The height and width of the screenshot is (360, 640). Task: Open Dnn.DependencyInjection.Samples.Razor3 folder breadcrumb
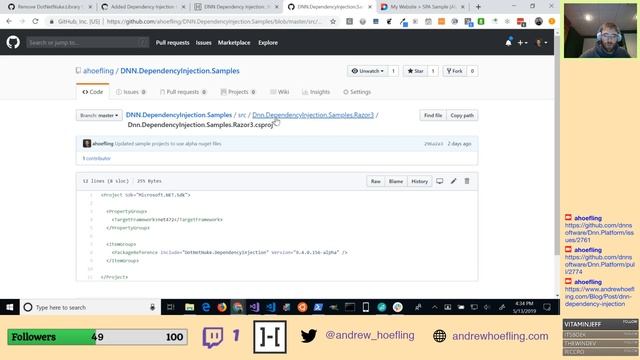(313, 115)
